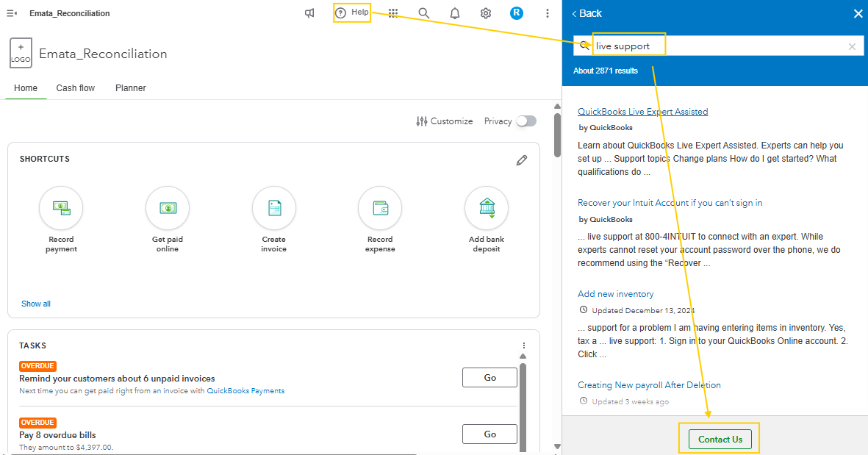Open the Help menu

coord(352,12)
